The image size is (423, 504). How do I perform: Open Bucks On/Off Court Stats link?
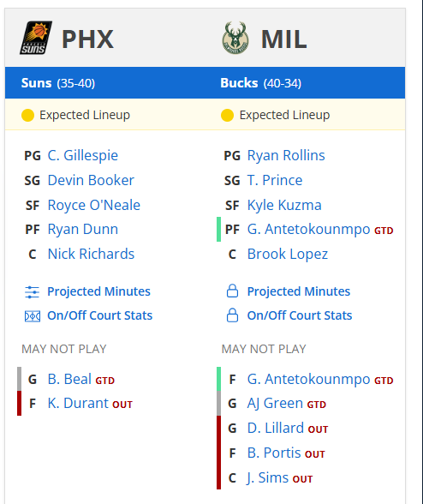[300, 315]
